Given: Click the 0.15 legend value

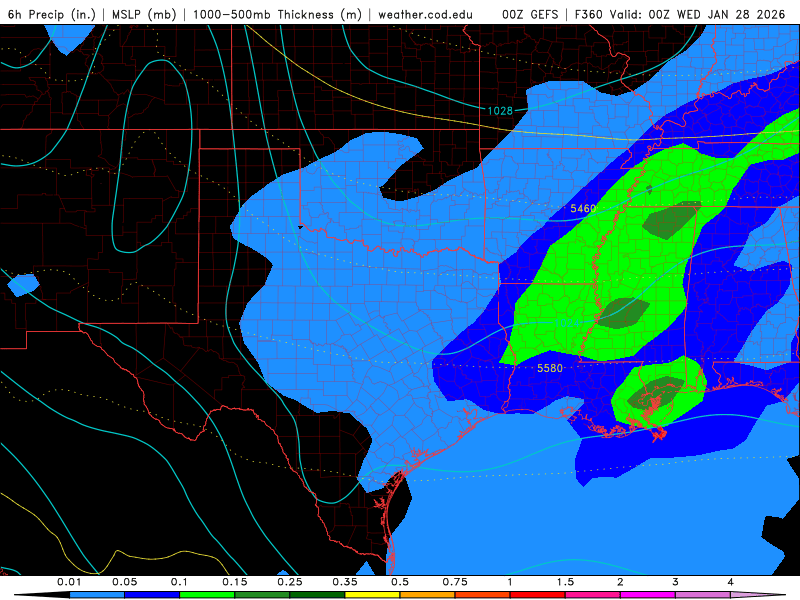Looking at the screenshot, I should pyautogui.click(x=235, y=582).
